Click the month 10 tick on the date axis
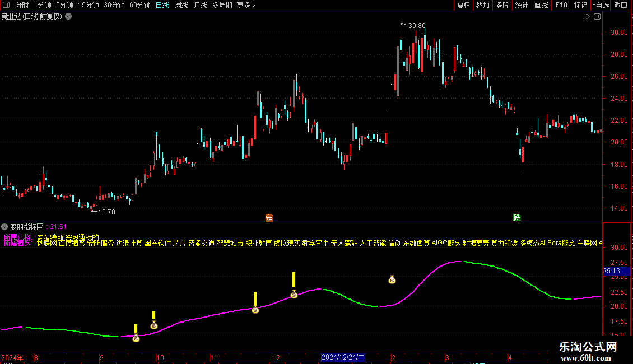Screen dimensions: 633x364 click(x=160, y=357)
